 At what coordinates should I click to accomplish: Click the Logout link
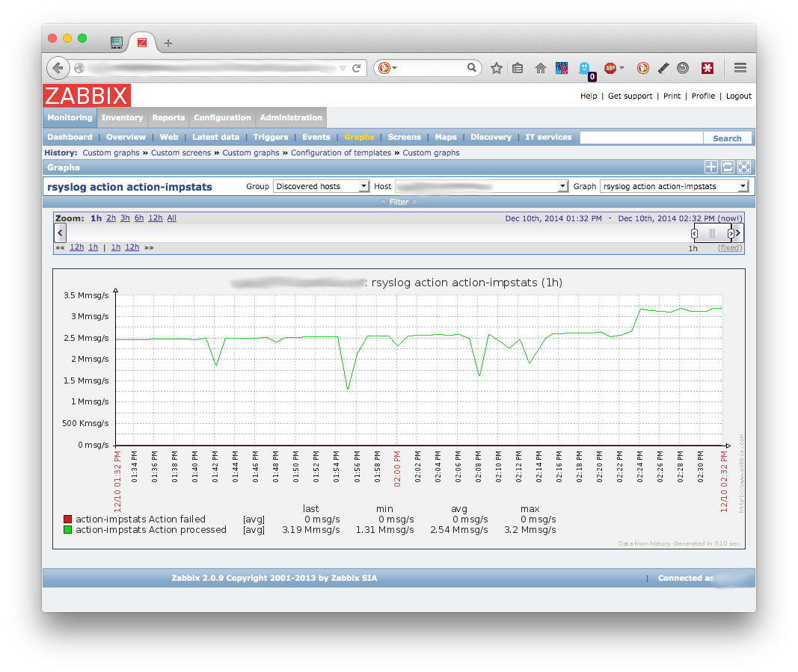[x=739, y=96]
